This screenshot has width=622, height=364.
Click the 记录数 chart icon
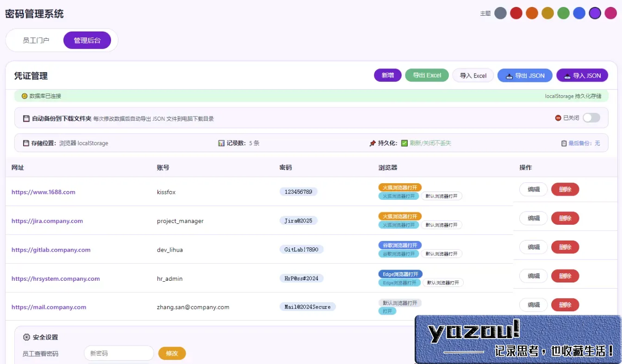pos(221,143)
